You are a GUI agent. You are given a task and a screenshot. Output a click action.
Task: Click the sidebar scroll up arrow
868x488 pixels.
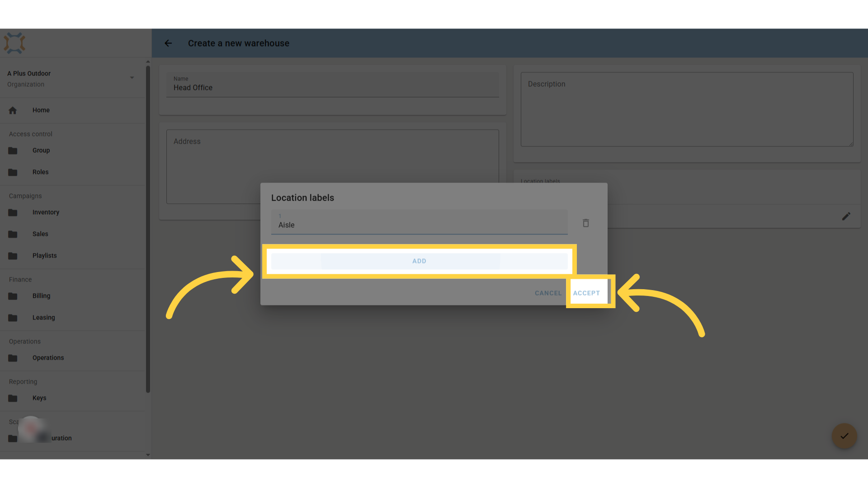[148, 61]
